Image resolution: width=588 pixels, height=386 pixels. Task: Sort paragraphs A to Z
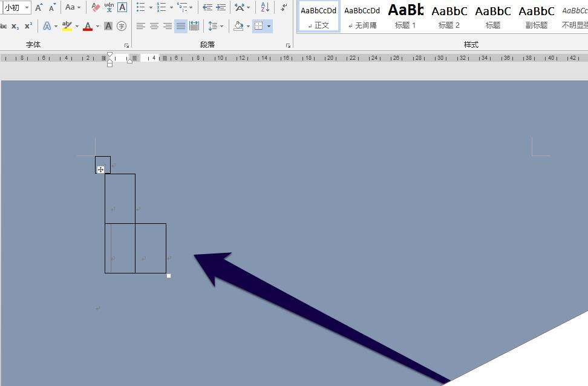coord(265,7)
